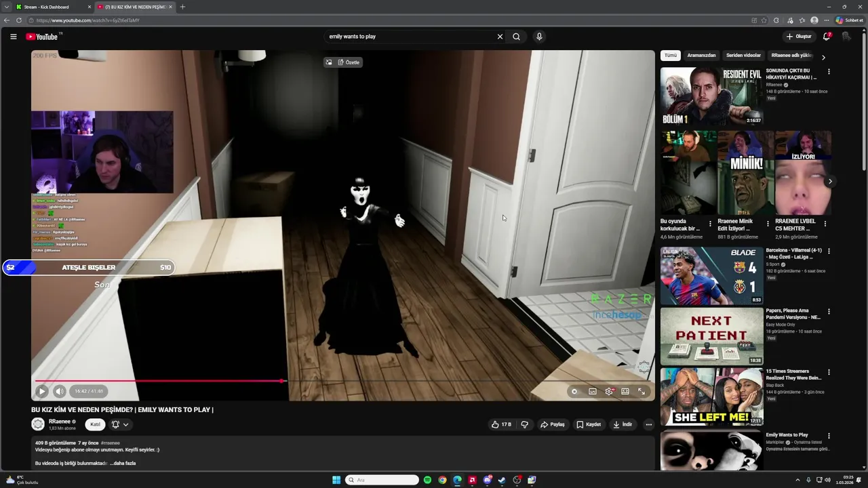Download video with İndir

point(623,424)
